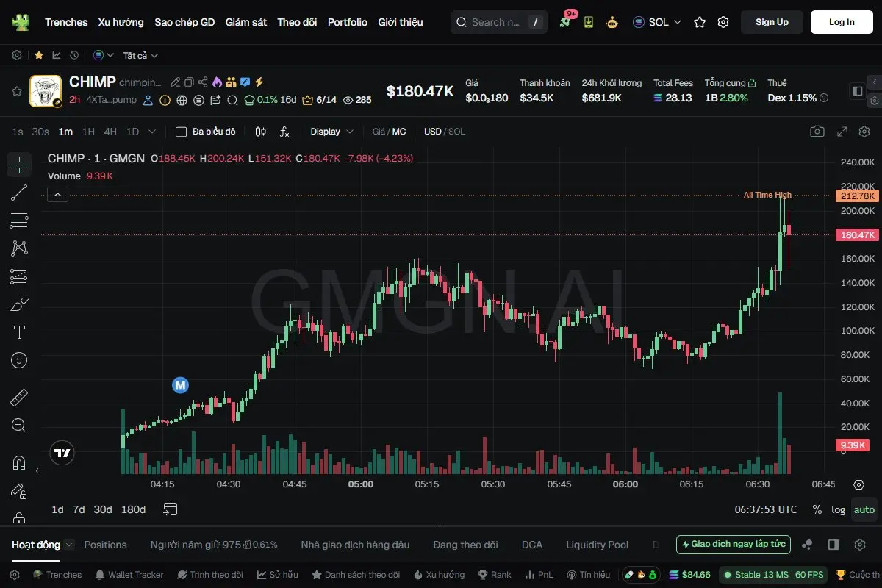Open the rocket notifications icon
The height and width of the screenshot is (588, 882).
click(x=564, y=22)
